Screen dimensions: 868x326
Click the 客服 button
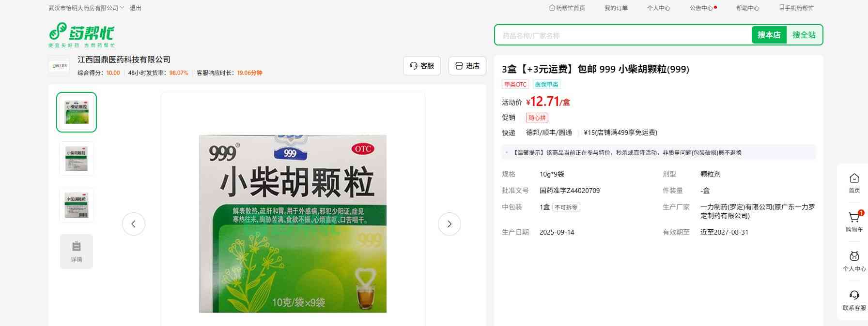(421, 66)
